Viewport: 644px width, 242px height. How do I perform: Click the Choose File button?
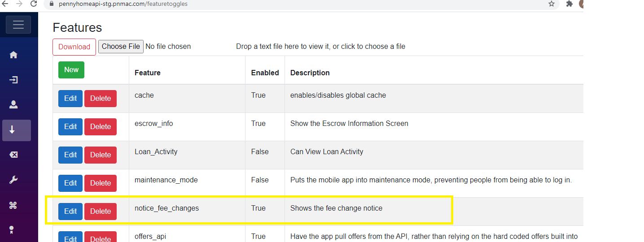[x=121, y=47]
